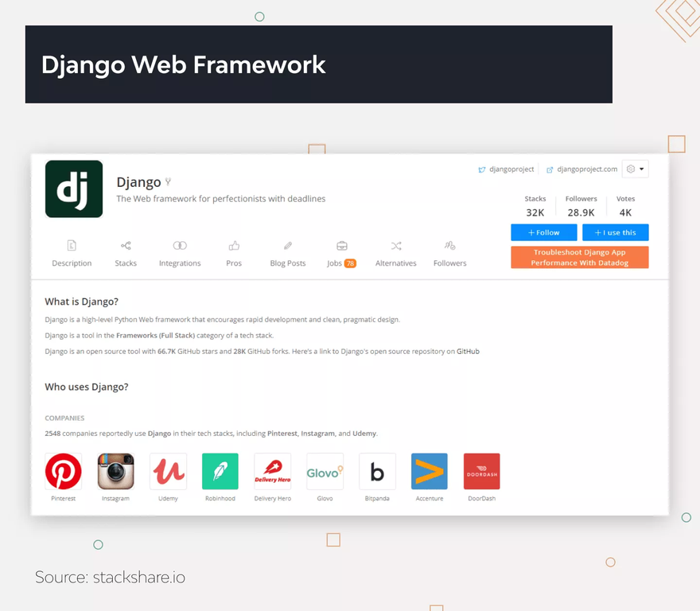Select the Glovo logo tile
Viewport: 700px width, 611px height.
point(325,472)
